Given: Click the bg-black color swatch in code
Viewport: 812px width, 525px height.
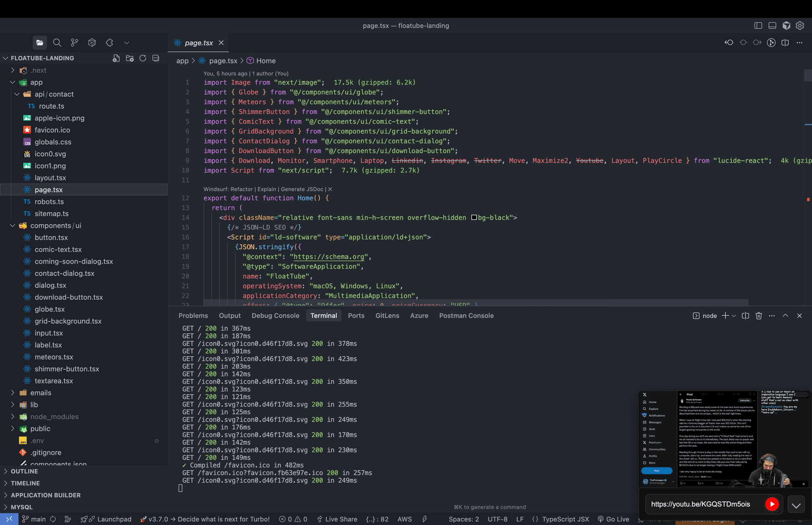Looking at the screenshot, I should [474, 217].
